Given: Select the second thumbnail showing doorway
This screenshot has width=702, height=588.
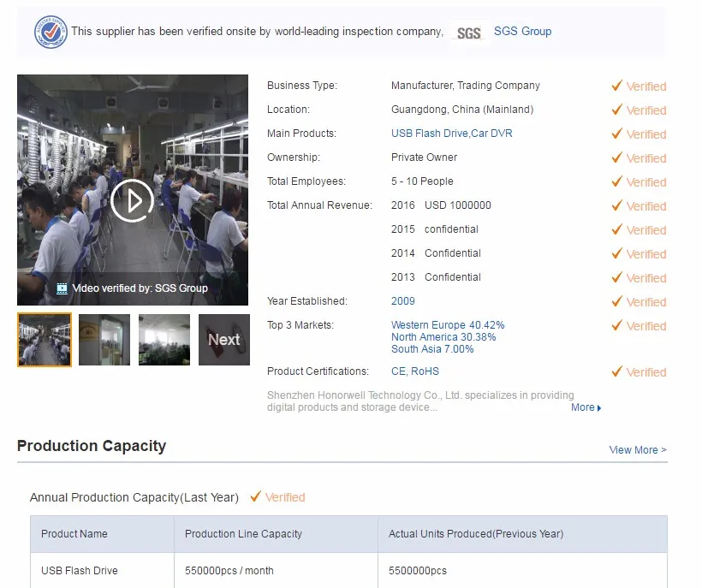Looking at the screenshot, I should tap(104, 340).
